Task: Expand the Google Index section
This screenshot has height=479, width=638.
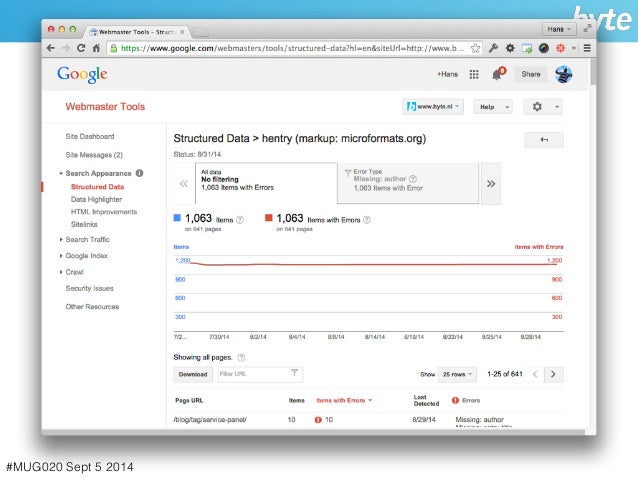Action: pyautogui.click(x=84, y=256)
